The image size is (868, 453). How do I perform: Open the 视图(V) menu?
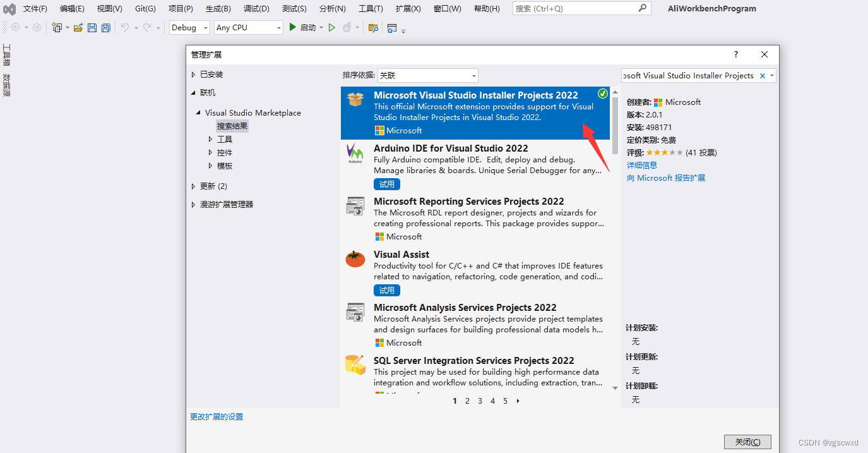110,9
